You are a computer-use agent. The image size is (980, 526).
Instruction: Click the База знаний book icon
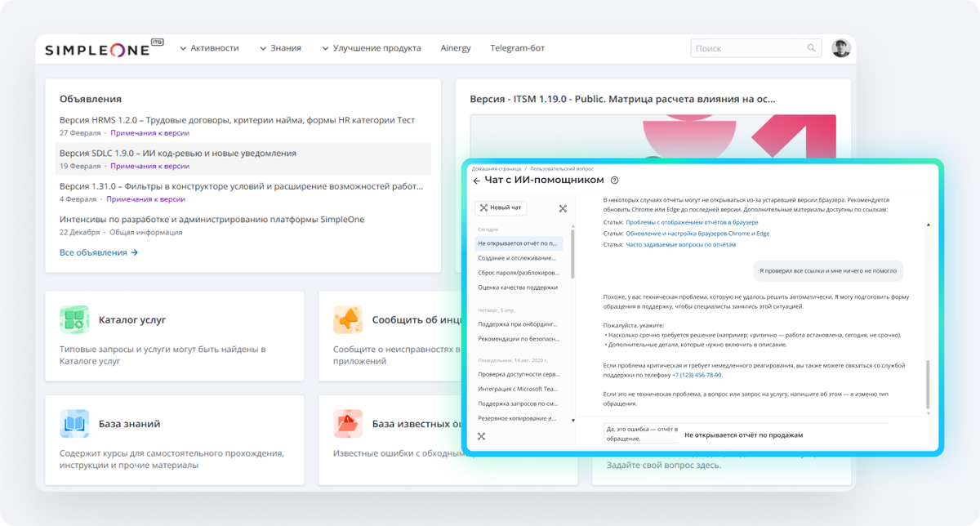tap(74, 424)
